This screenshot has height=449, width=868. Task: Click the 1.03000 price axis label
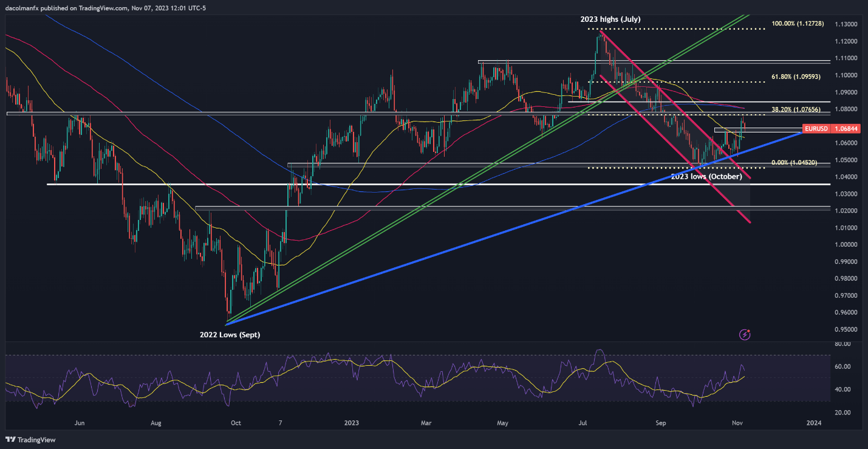pos(846,194)
